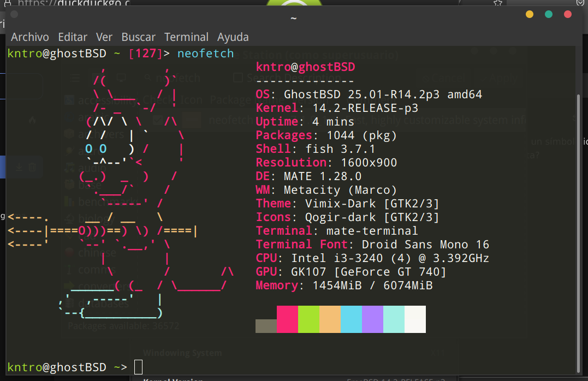Click the 'Shell: fish 3.7.1' line
The height and width of the screenshot is (381, 588).
316,149
